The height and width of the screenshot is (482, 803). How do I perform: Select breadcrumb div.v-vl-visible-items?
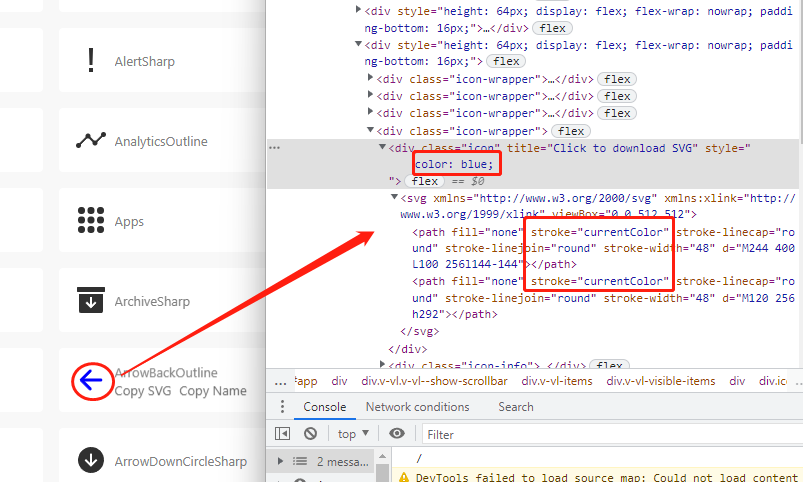click(x=661, y=381)
